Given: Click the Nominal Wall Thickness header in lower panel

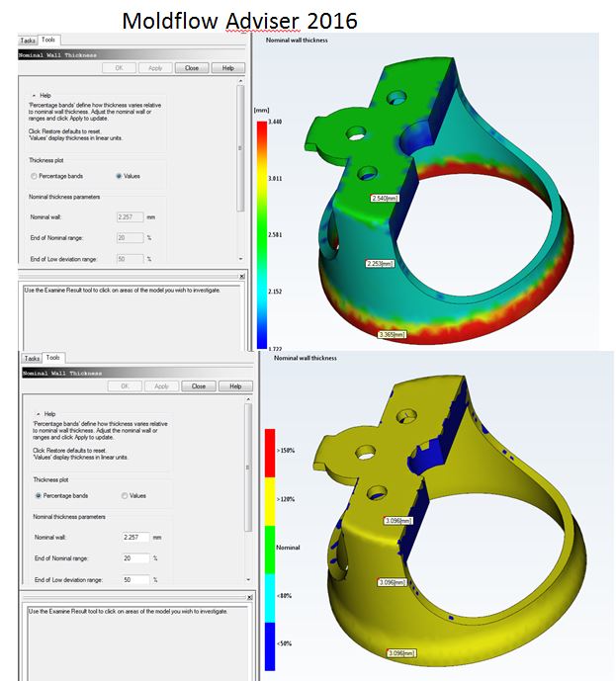Looking at the screenshot, I should point(137,373).
